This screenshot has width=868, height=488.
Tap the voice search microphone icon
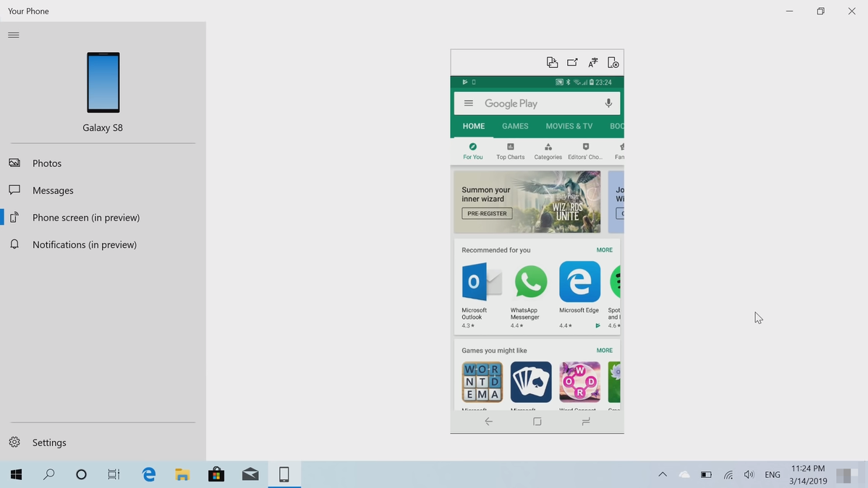608,103
